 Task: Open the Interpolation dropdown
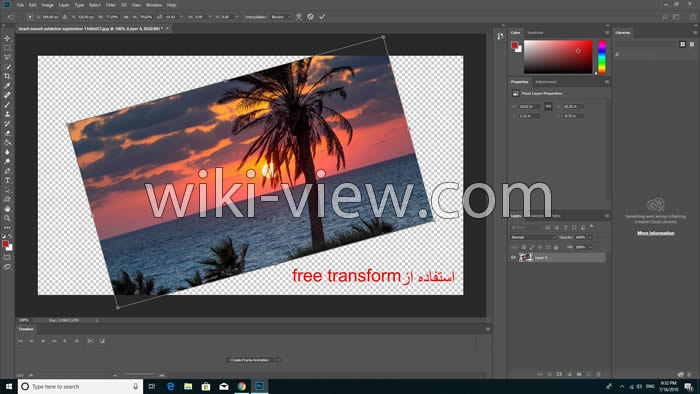pos(281,17)
